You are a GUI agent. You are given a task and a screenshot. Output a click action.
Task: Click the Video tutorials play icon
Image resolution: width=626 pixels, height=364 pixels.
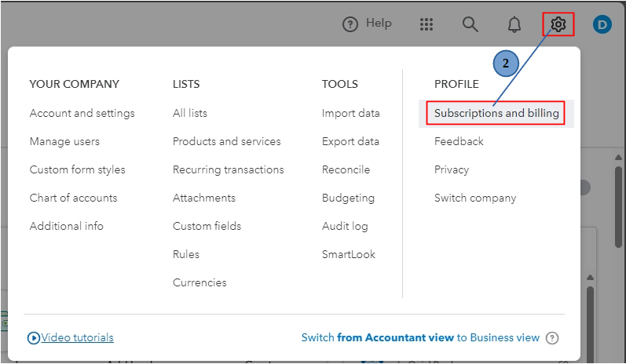point(34,338)
